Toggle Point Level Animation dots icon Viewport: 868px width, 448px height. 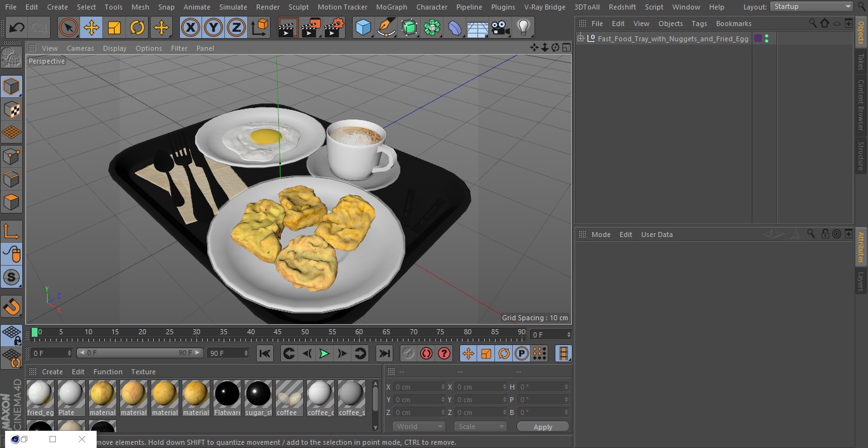pos(539,353)
